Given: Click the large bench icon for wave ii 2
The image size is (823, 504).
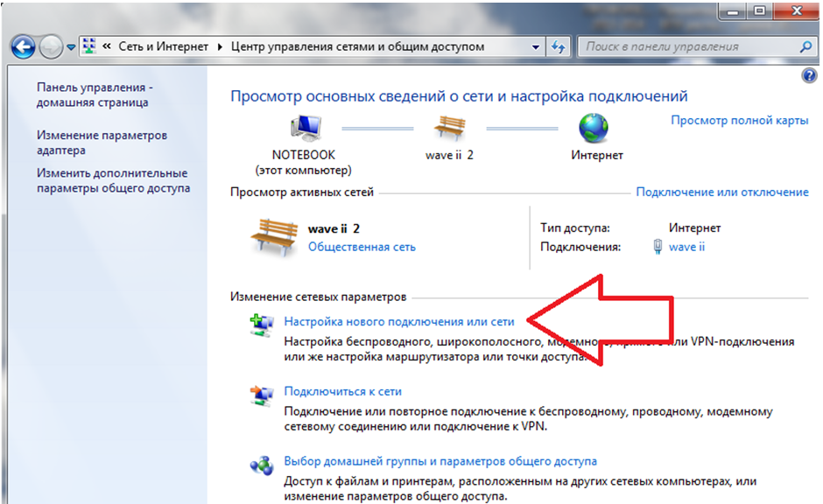Looking at the screenshot, I should (x=274, y=238).
